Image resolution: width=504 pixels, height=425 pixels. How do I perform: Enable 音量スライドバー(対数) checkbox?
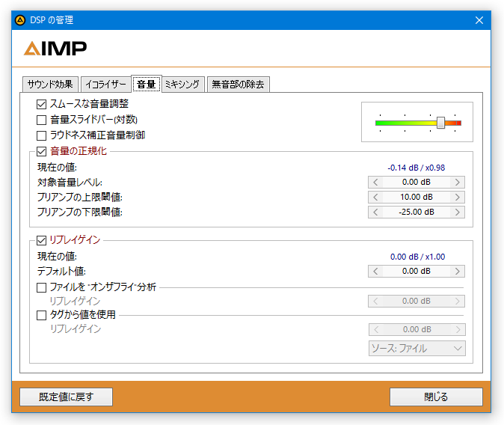tap(41, 120)
